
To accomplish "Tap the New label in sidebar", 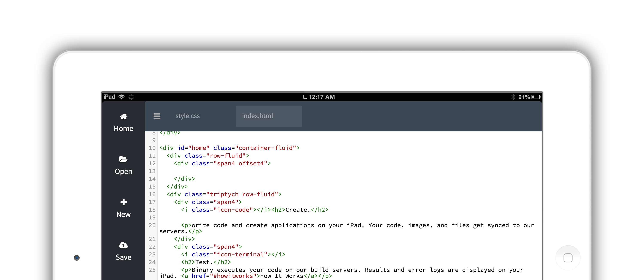I will pos(123,215).
